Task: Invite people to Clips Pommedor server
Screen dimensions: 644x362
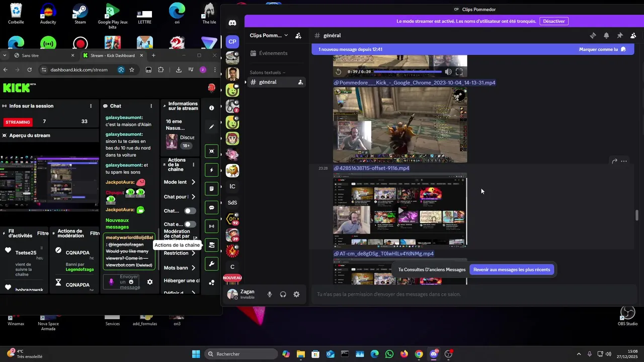Action: click(x=298, y=36)
